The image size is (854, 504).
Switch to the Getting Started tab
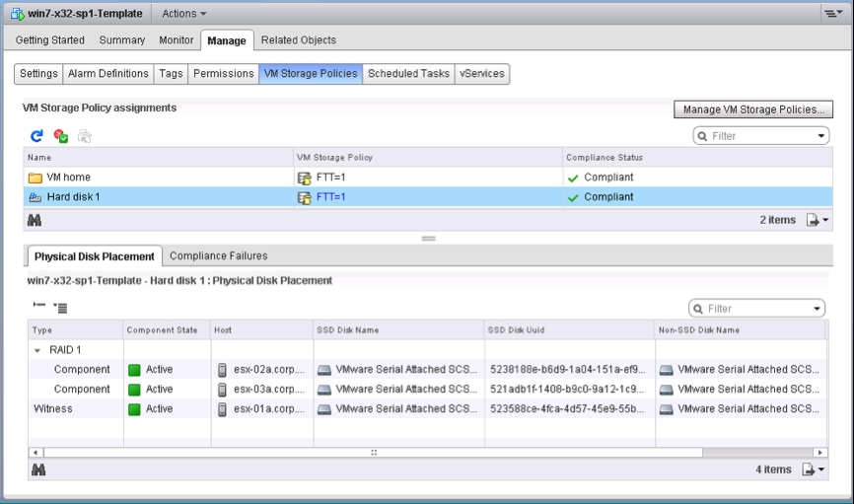50,40
